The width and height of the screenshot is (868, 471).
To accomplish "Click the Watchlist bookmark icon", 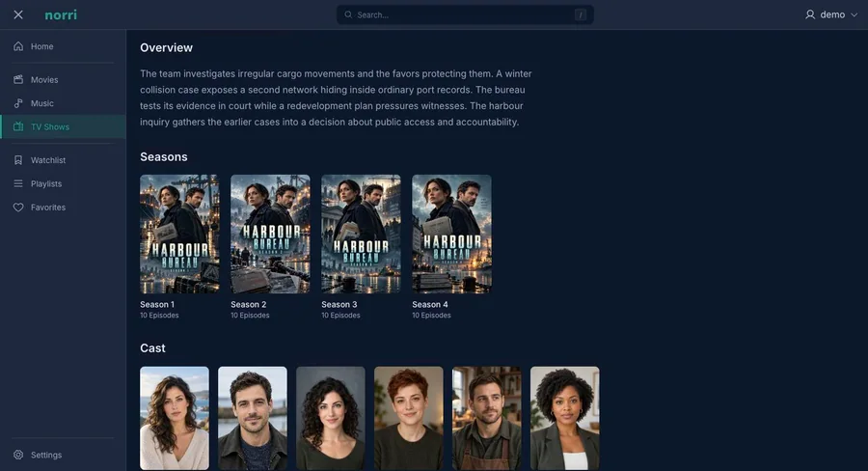I will (x=18, y=160).
